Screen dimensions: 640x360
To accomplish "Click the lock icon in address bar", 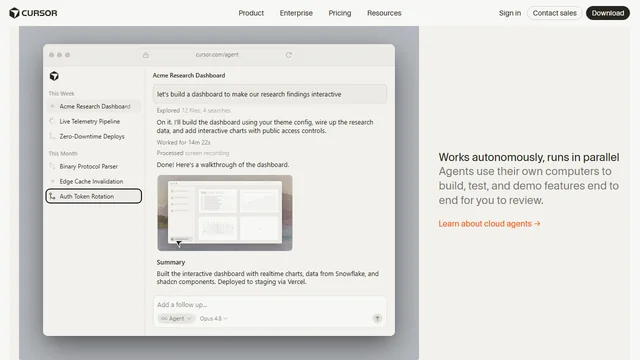I will click(x=146, y=55).
